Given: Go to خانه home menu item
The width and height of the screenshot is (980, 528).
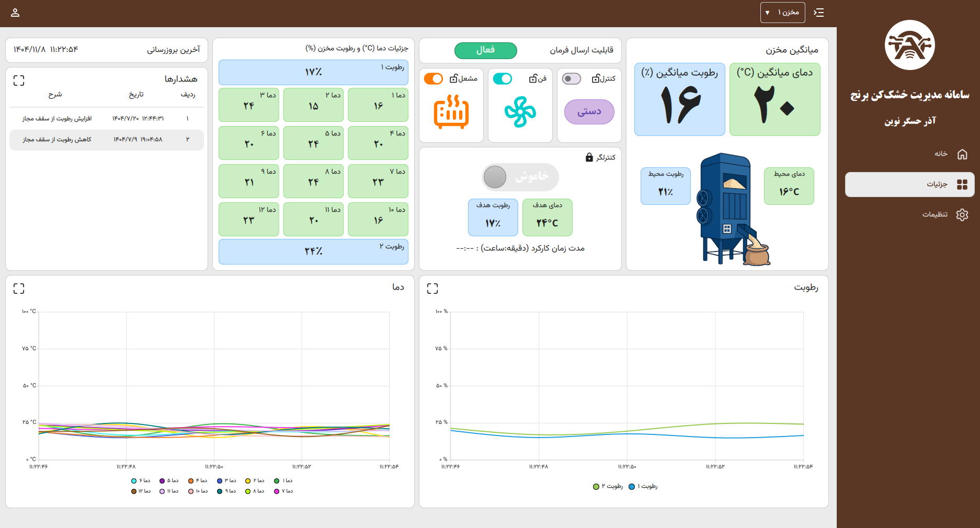Looking at the screenshot, I should click(x=909, y=154).
